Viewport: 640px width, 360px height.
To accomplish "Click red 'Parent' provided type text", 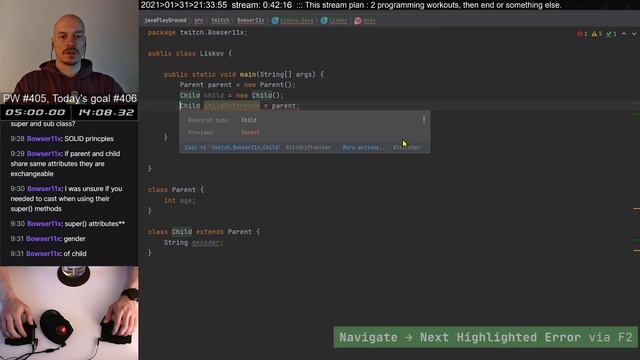I will click(x=250, y=132).
